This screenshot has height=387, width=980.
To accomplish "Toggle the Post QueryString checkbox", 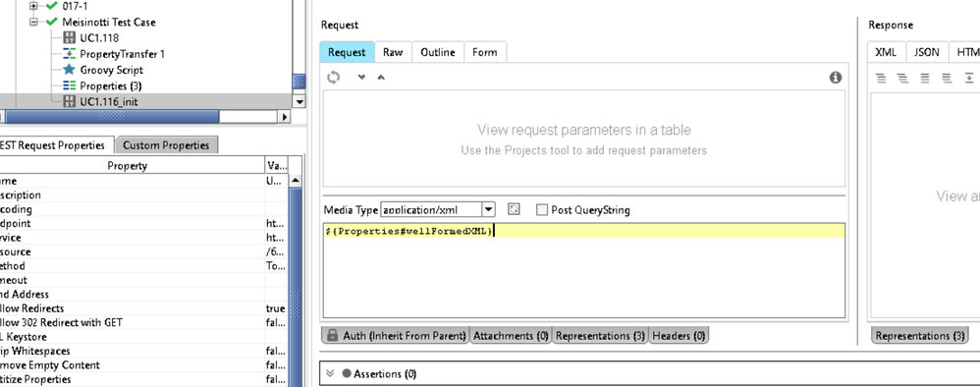I will click(x=542, y=209).
